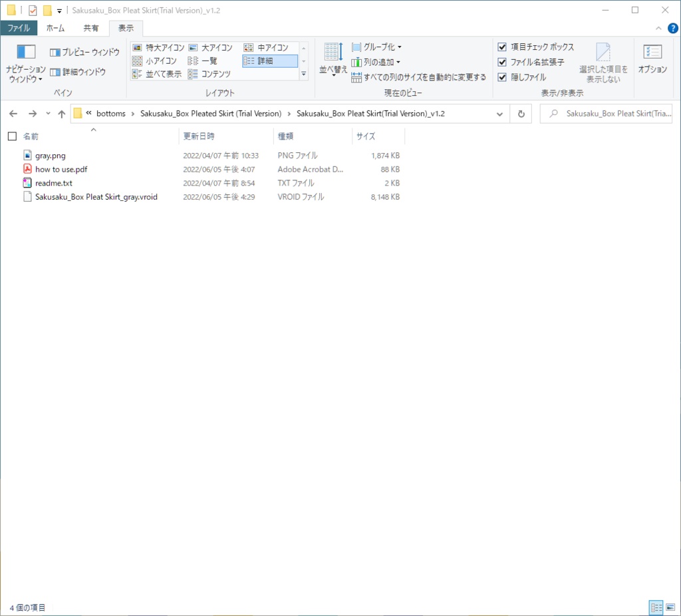Click the 2022/04/07 午前 10:33 date cell
Screen dimensions: 681x616
click(x=221, y=156)
